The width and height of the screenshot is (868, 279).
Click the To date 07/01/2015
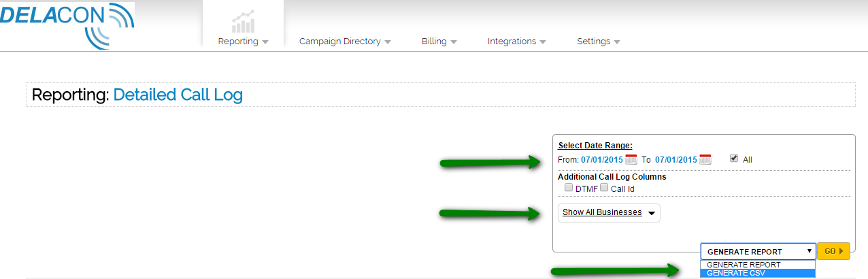pyautogui.click(x=676, y=160)
